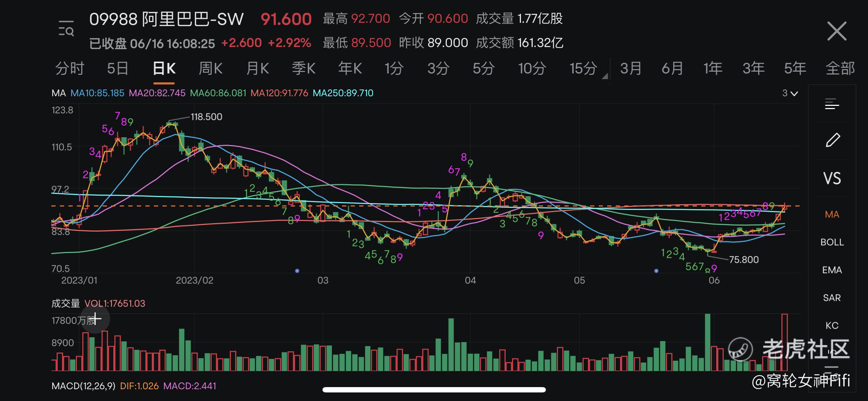Select the 日K daily candlestick tab
The height and width of the screenshot is (401, 868).
[x=164, y=68]
